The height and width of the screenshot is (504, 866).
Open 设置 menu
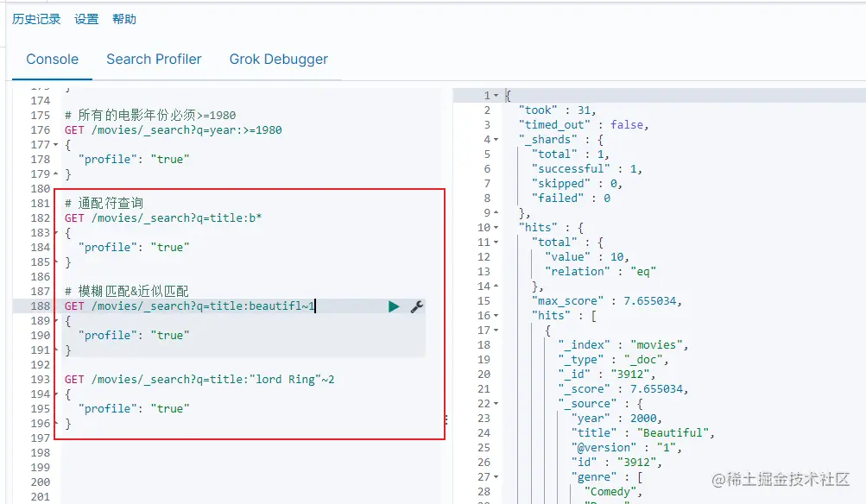(86, 19)
